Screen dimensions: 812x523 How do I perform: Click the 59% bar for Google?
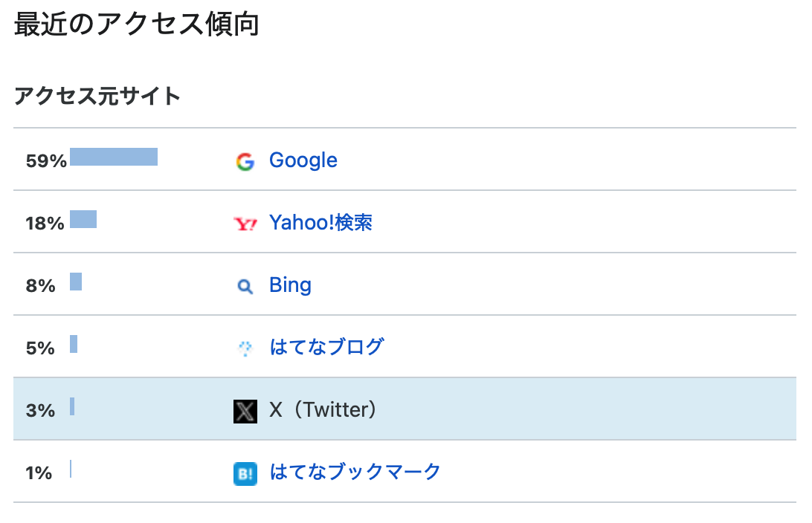point(114,157)
